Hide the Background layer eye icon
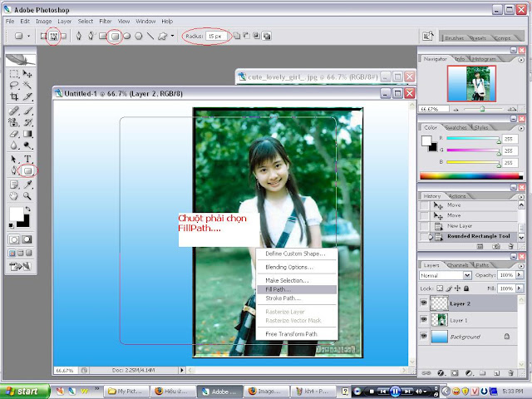The image size is (532, 399). (x=424, y=336)
